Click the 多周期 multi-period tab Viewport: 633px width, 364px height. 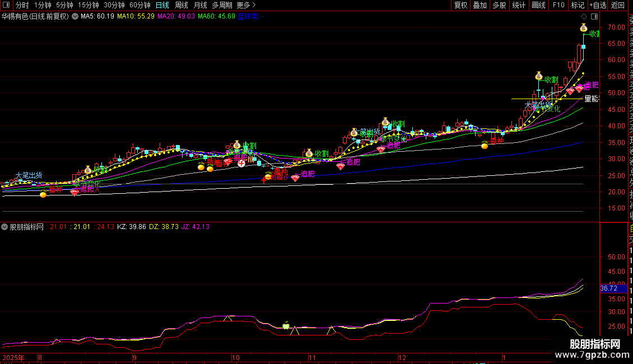[222, 6]
